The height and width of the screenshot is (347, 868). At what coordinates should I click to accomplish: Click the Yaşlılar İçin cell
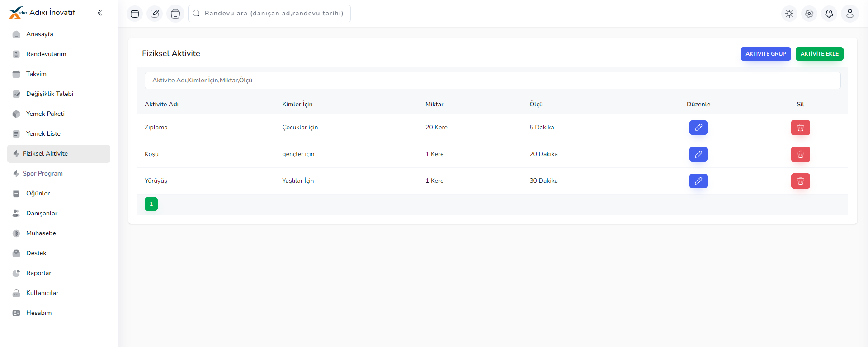[x=298, y=181]
